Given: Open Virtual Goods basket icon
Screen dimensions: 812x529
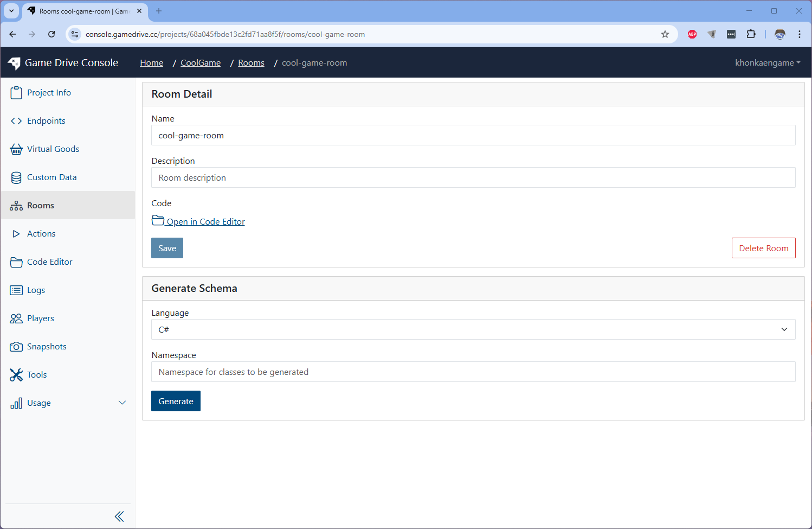Looking at the screenshot, I should point(16,149).
